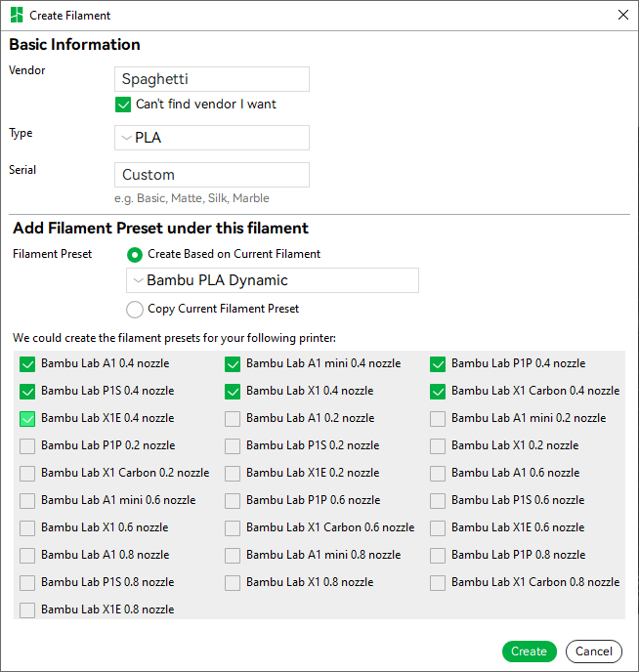Select Bambu Lab P1P 0.6 nozzle checkbox

tap(233, 501)
